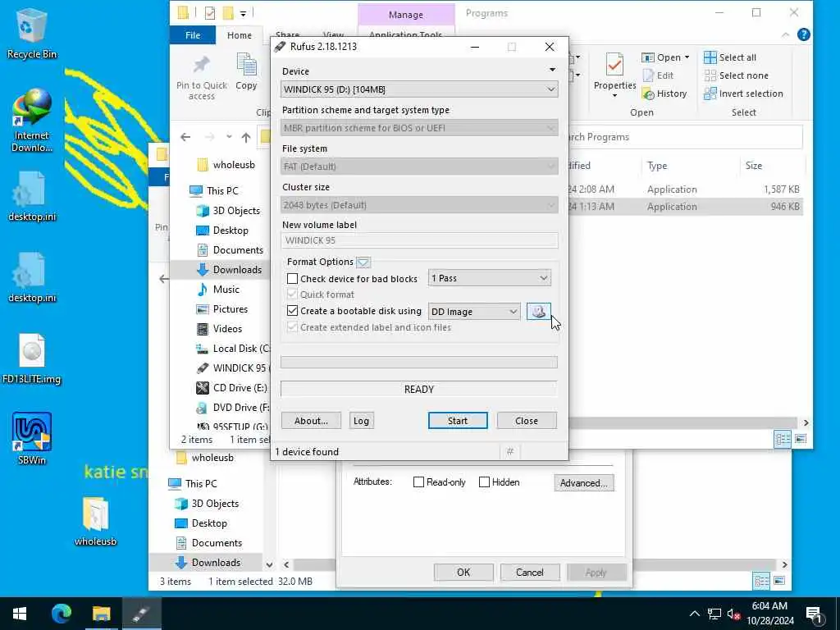Click Select all in Explorer ribbon
840x630 pixels.
[x=730, y=57]
